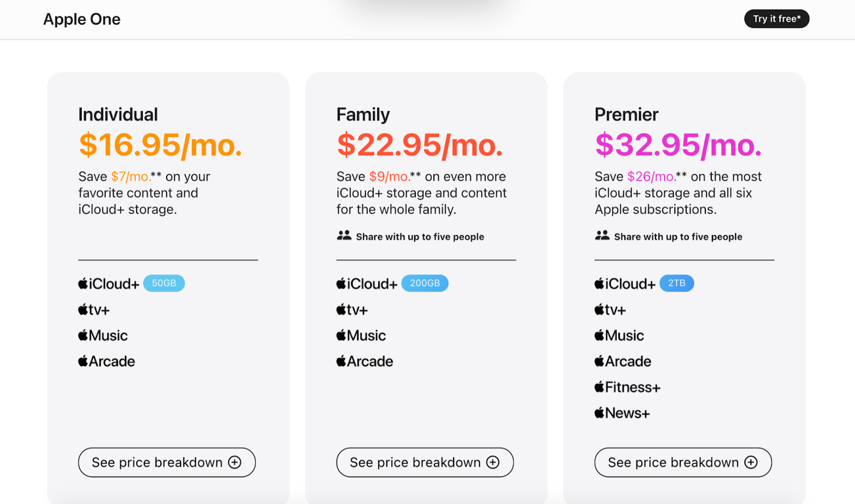This screenshot has height=504, width=855.
Task: Click the Apple Arcade logo in Premier
Action: click(x=623, y=361)
